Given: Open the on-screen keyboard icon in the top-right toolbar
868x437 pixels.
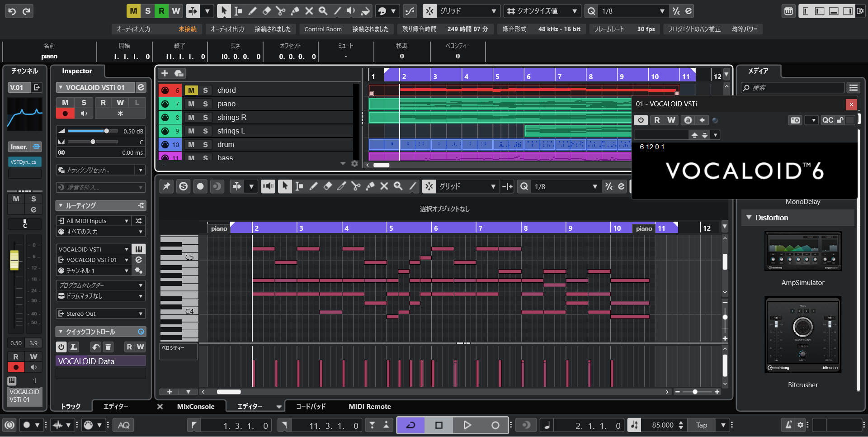Looking at the screenshot, I should point(788,11).
